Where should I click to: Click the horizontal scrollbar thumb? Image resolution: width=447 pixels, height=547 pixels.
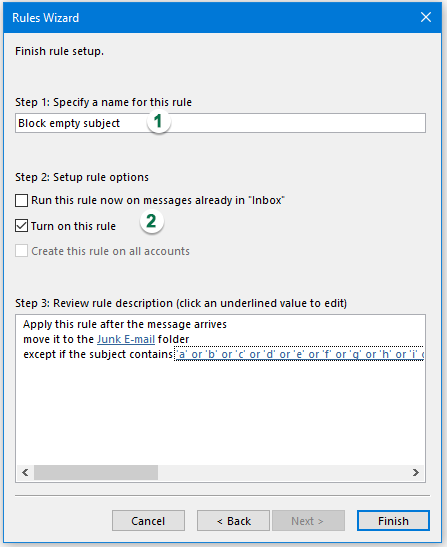point(96,472)
